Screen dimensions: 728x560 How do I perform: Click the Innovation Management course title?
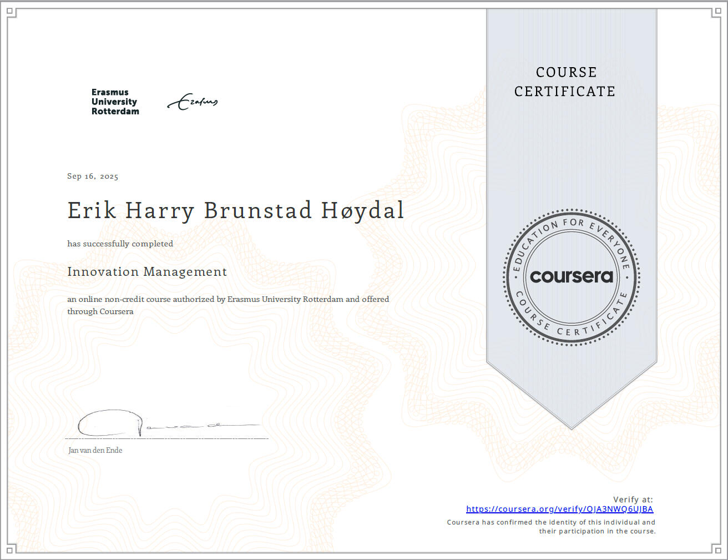click(147, 272)
